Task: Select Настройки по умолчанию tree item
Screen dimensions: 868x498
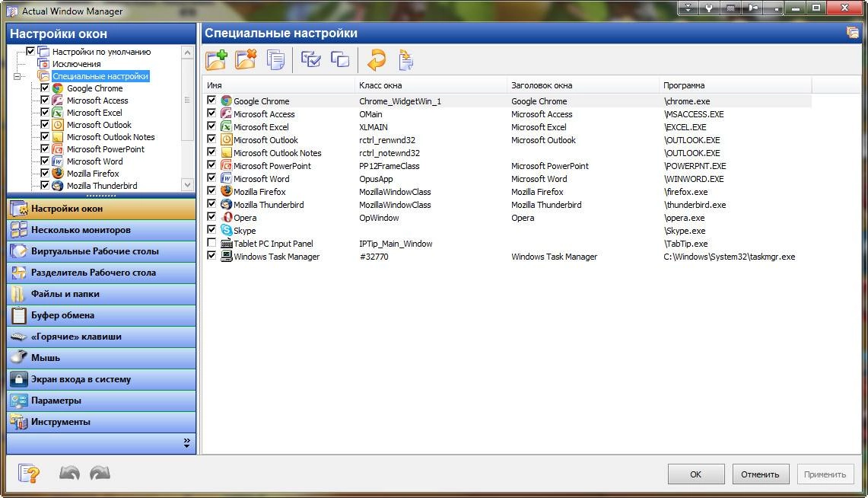Action: point(101,52)
